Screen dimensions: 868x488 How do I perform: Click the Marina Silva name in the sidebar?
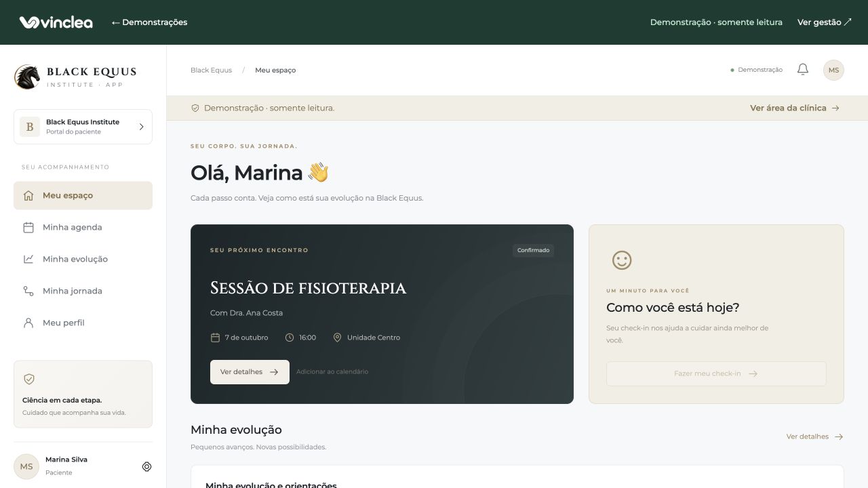coord(66,460)
